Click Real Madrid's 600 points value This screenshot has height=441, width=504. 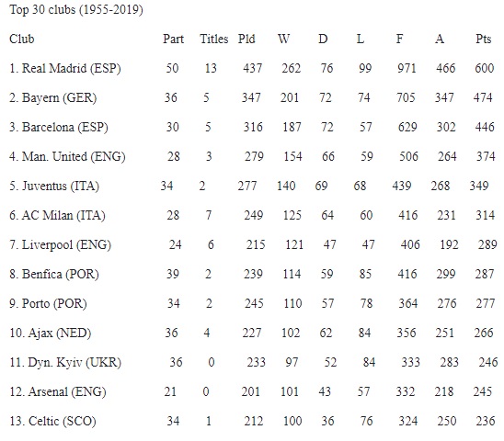point(485,68)
